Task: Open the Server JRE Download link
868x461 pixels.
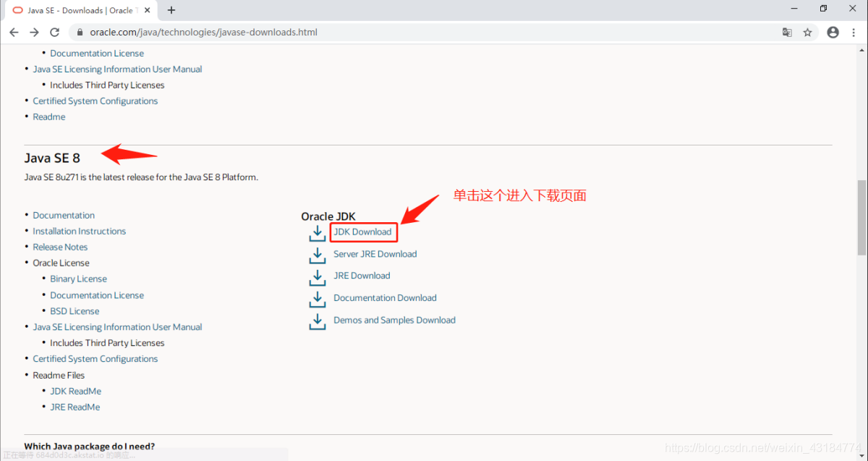Action: click(375, 254)
